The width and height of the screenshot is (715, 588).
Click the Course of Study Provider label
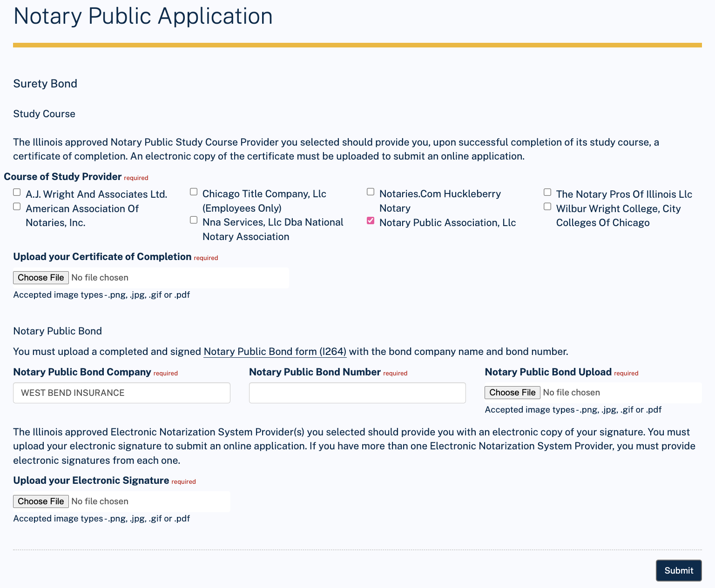pos(63,176)
